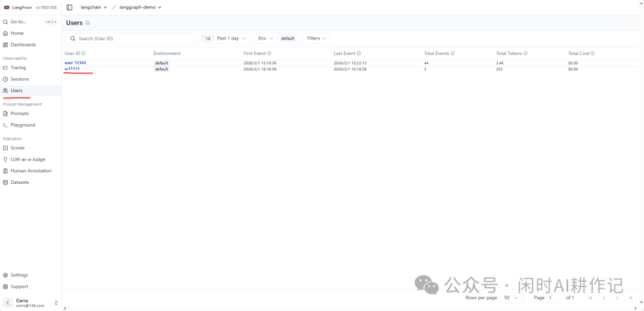Click total tokens value 255
Screen dimensions: 644x311
(500, 69)
